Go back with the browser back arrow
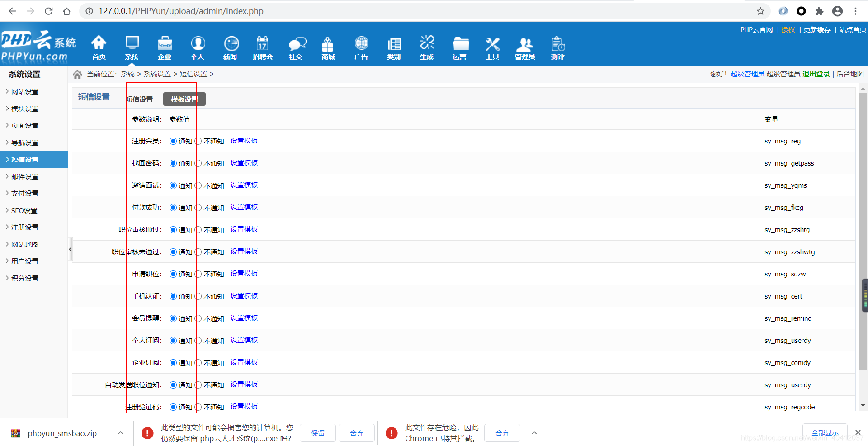 (13, 11)
